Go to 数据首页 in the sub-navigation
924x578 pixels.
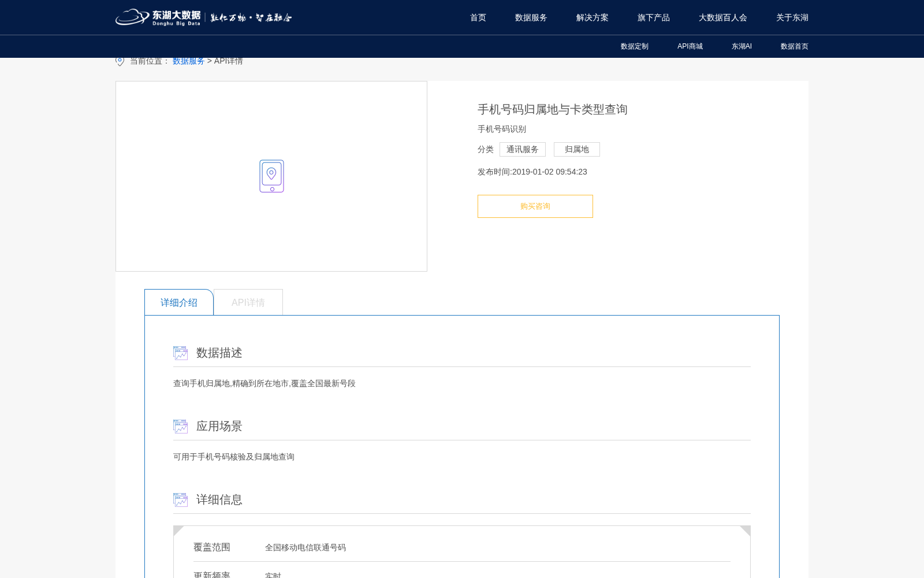click(x=795, y=46)
